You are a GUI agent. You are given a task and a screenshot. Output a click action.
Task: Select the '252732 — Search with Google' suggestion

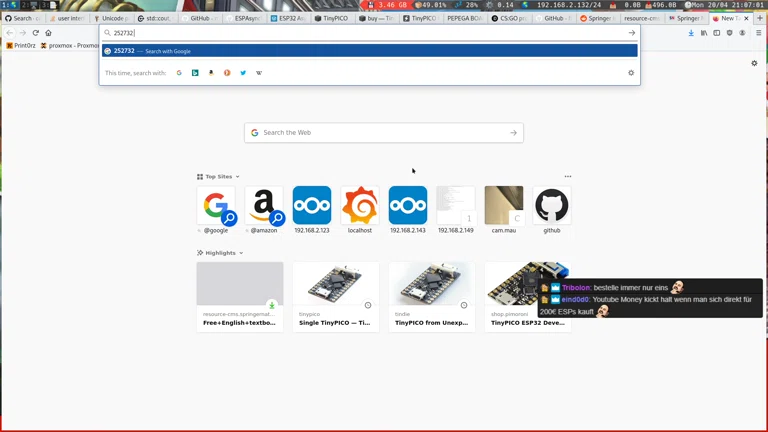click(369, 51)
